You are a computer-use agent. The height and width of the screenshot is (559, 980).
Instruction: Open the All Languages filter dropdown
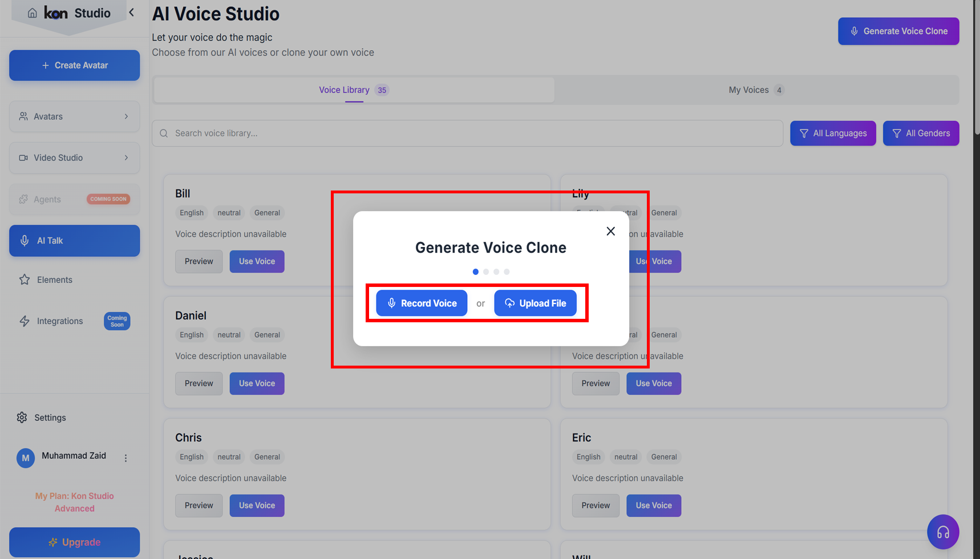pos(832,133)
